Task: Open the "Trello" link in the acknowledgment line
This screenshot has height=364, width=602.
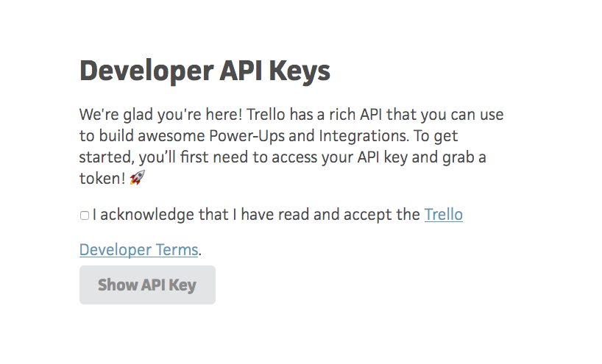Action: [x=444, y=215]
